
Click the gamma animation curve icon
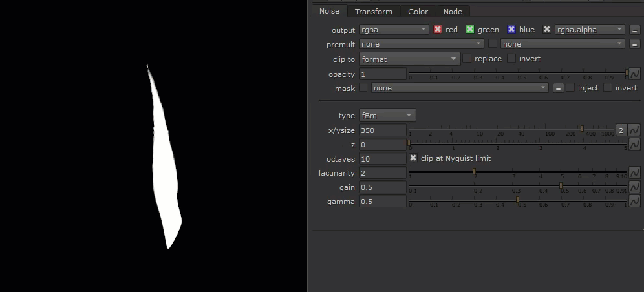(634, 201)
